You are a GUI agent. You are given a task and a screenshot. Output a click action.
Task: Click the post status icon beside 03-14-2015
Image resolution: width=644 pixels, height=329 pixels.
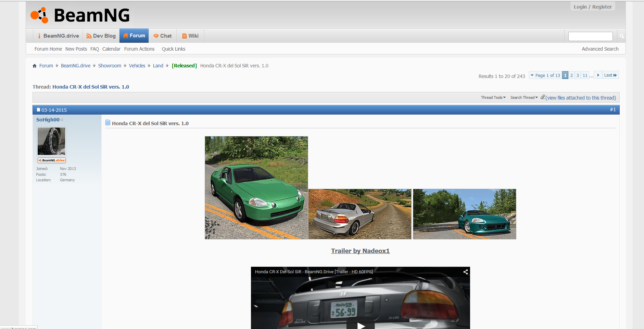coord(39,110)
